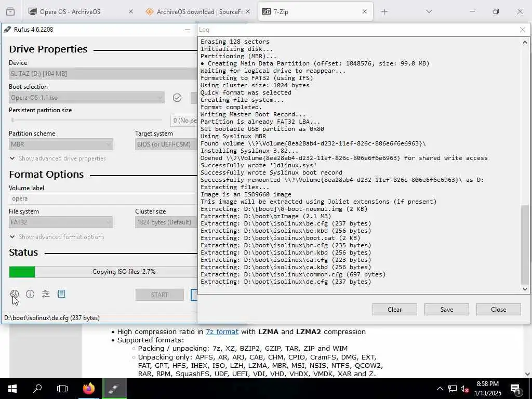Open Rufus language selection globe icon
Screen dimensions: 532x399
[14, 294]
